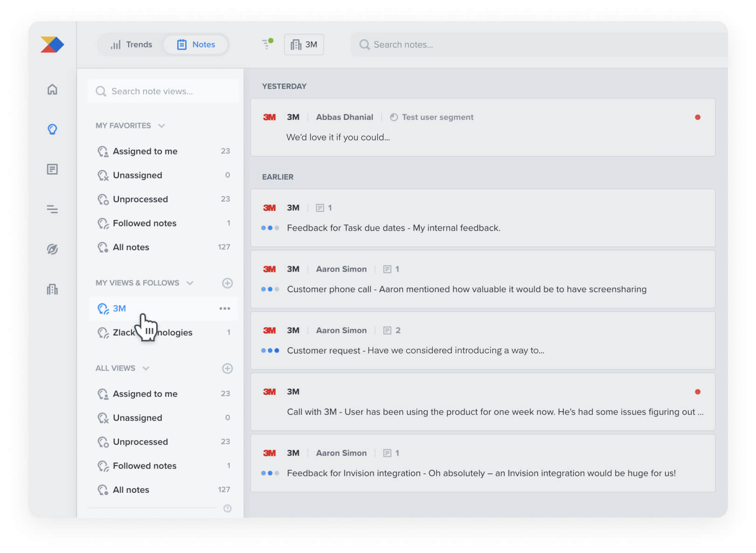Click 3M logo on Abbas Dhanial note
This screenshot has height=553, width=756.
pos(269,117)
